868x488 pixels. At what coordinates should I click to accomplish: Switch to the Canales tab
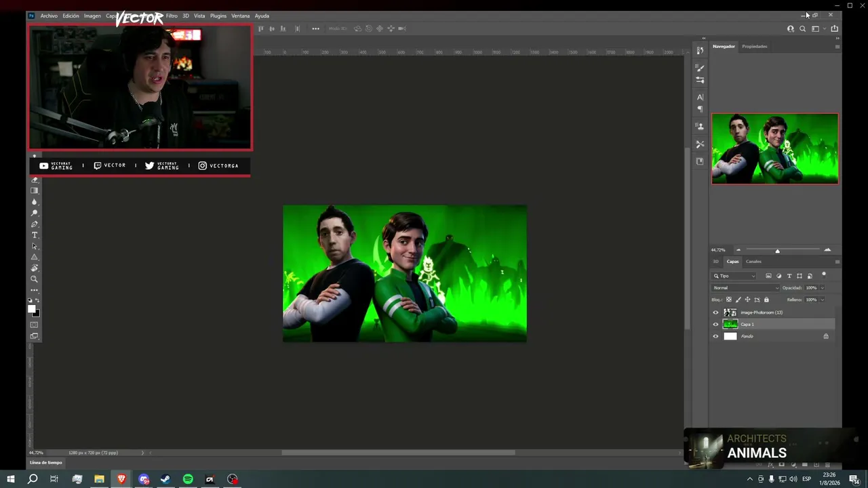point(753,262)
